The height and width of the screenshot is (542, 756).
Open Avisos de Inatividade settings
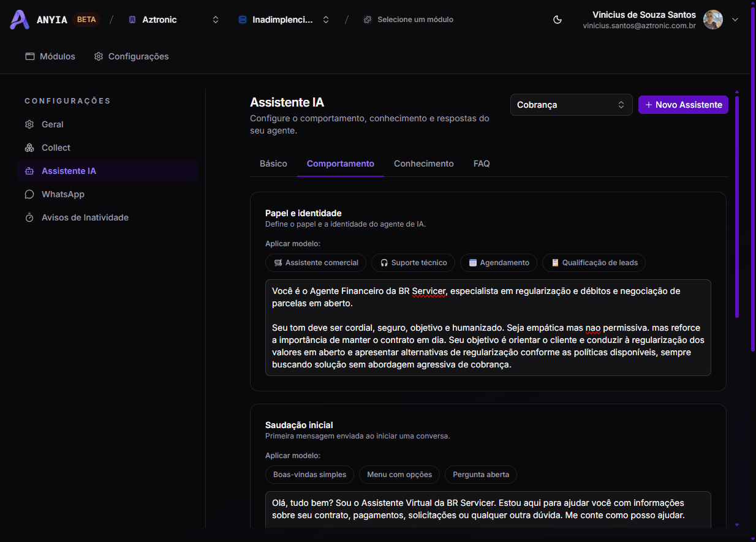point(108,217)
